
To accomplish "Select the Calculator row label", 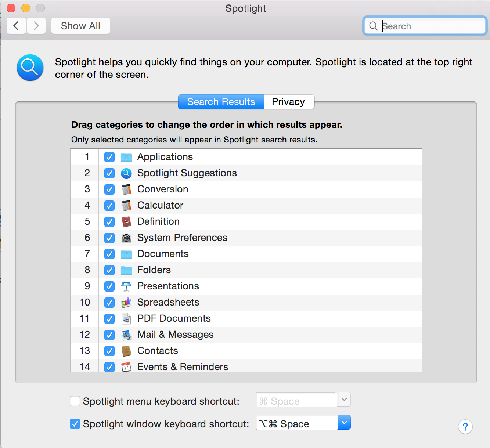I will click(160, 205).
